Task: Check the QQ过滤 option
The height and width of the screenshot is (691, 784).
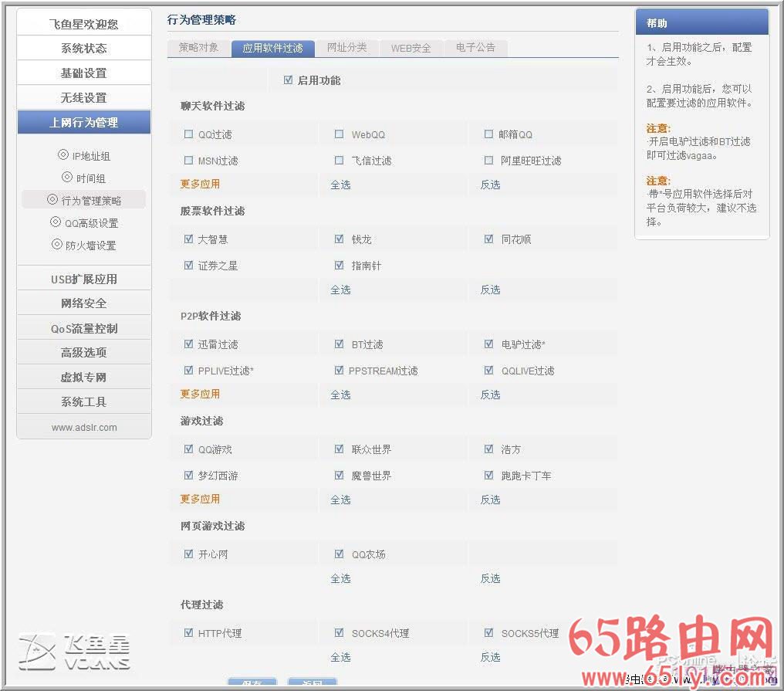Action: [x=188, y=134]
